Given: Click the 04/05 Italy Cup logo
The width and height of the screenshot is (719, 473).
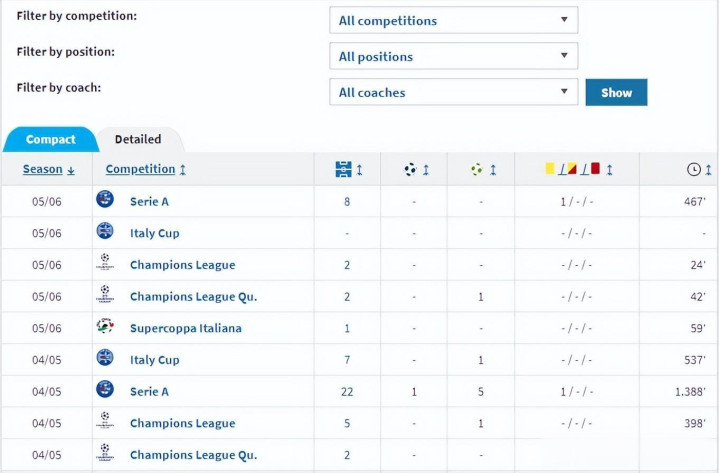Looking at the screenshot, I should (105, 359).
